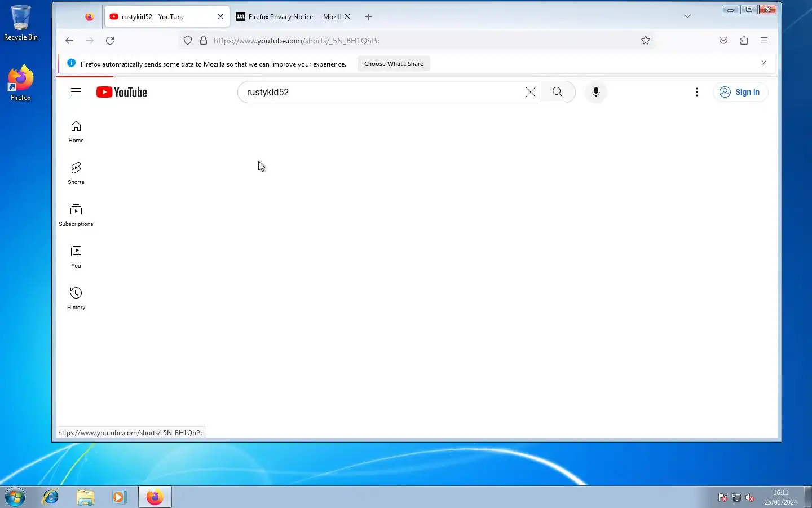Open the Windows Start menu
Screen dimensions: 812x508
tap(15, 497)
